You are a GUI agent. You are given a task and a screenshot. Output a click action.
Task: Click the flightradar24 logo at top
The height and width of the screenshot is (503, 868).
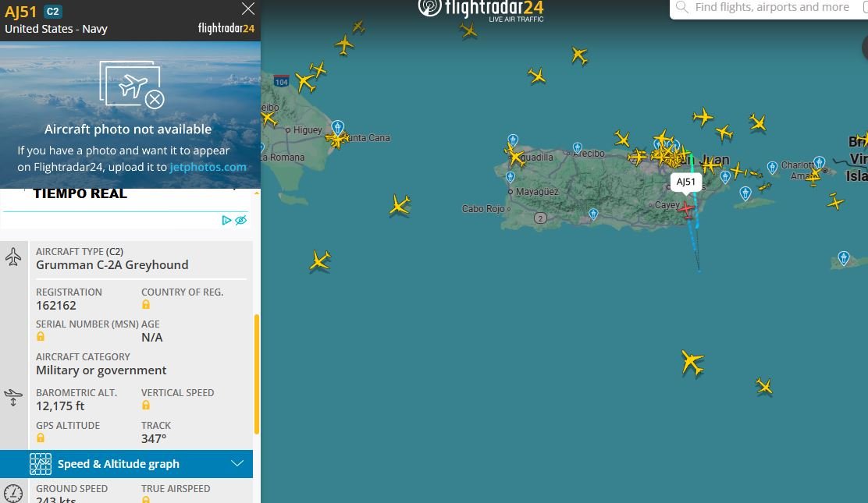481,10
